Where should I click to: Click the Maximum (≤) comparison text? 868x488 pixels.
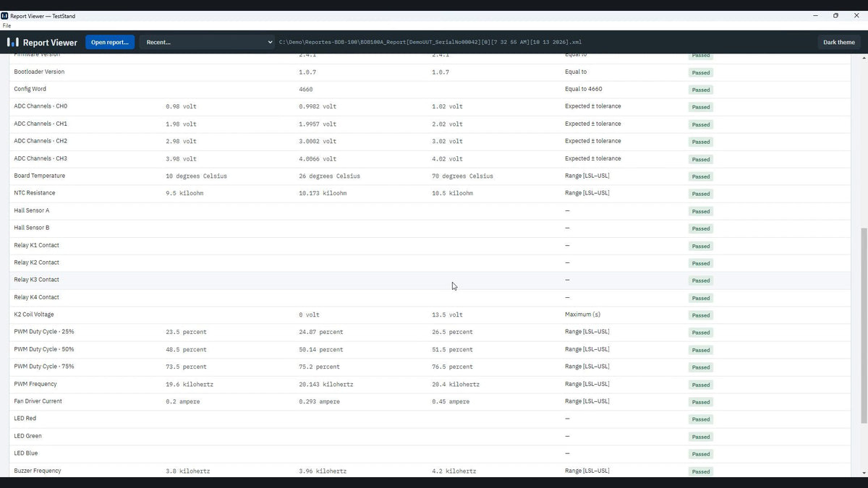click(582, 314)
